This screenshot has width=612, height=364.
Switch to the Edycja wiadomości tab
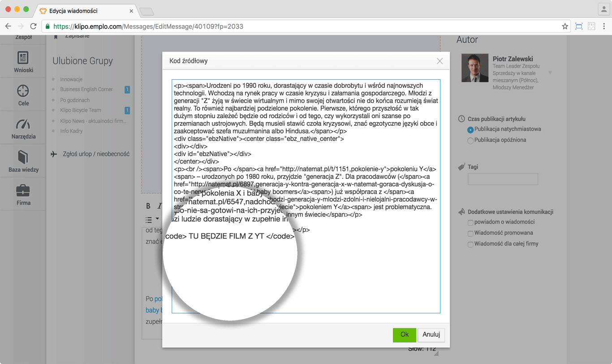(87, 11)
